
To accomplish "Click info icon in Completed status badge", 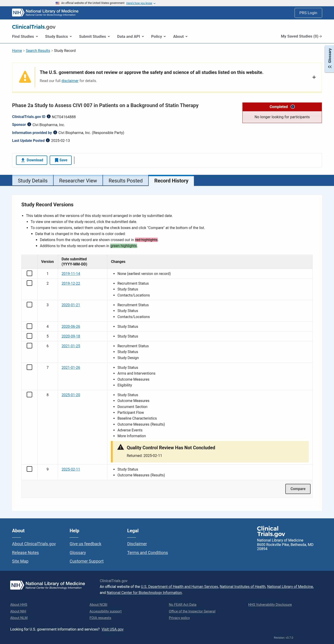I will coord(293,107).
